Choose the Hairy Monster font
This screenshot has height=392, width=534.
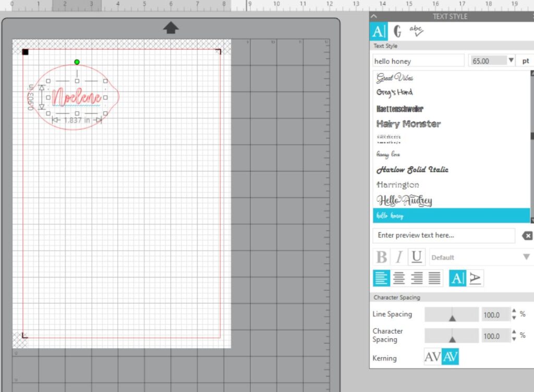click(408, 124)
